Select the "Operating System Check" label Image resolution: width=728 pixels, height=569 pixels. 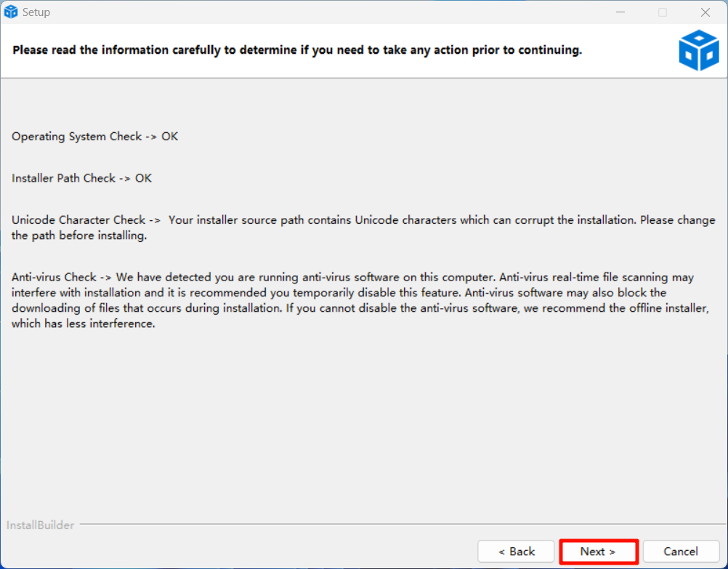pos(76,137)
